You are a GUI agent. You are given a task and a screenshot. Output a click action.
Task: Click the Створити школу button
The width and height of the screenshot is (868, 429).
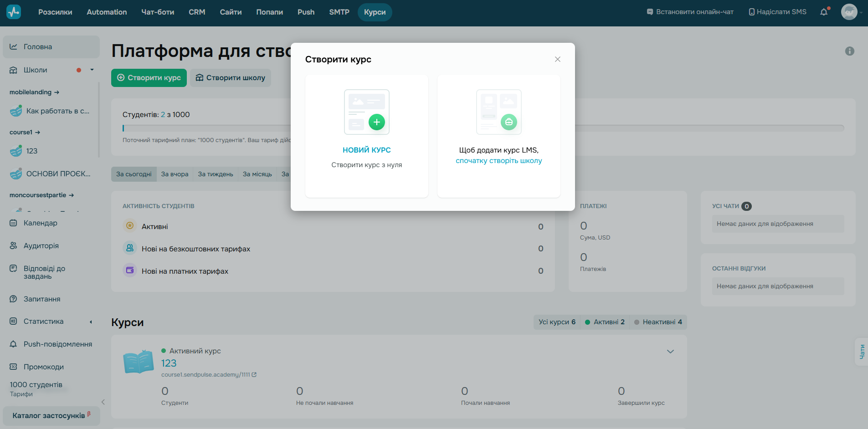tap(231, 78)
